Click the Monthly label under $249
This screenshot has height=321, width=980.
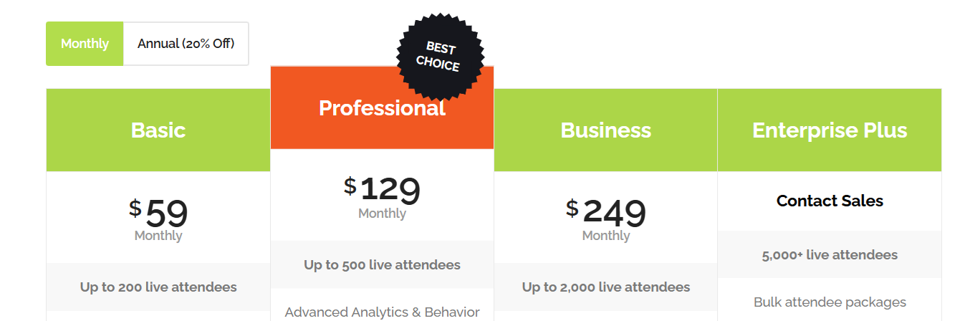coord(605,236)
